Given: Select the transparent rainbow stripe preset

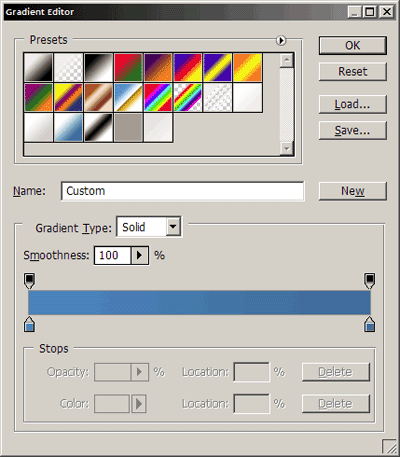Looking at the screenshot, I should [188, 97].
